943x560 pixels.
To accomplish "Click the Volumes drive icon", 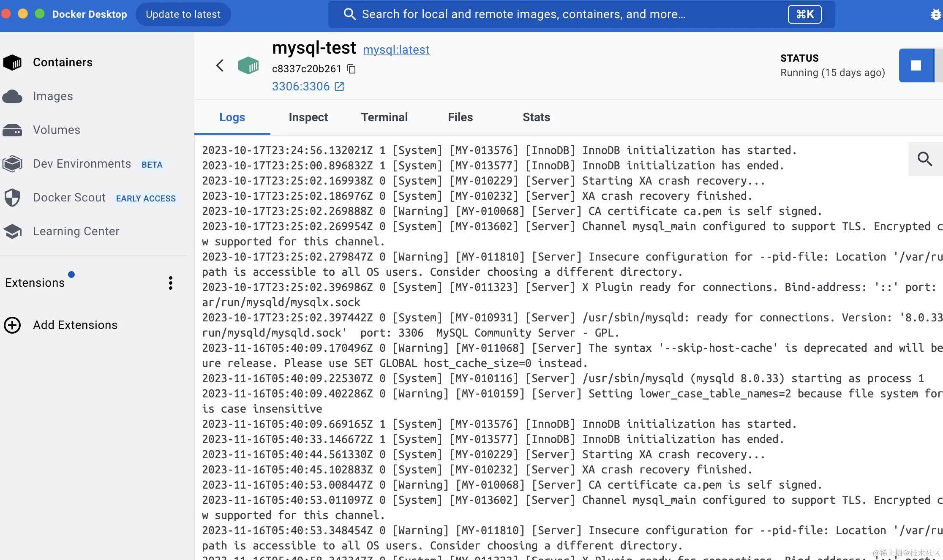I will [x=12, y=130].
